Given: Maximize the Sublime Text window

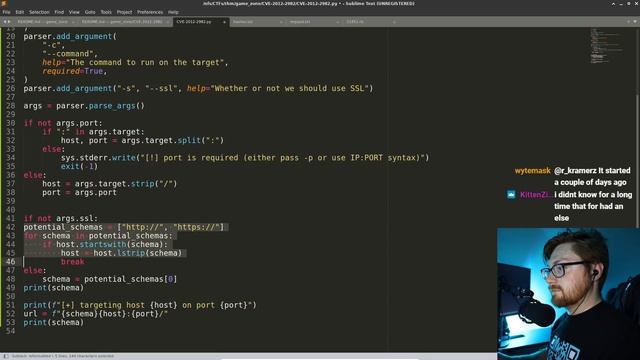Looking at the screenshot, I should coord(629,3).
